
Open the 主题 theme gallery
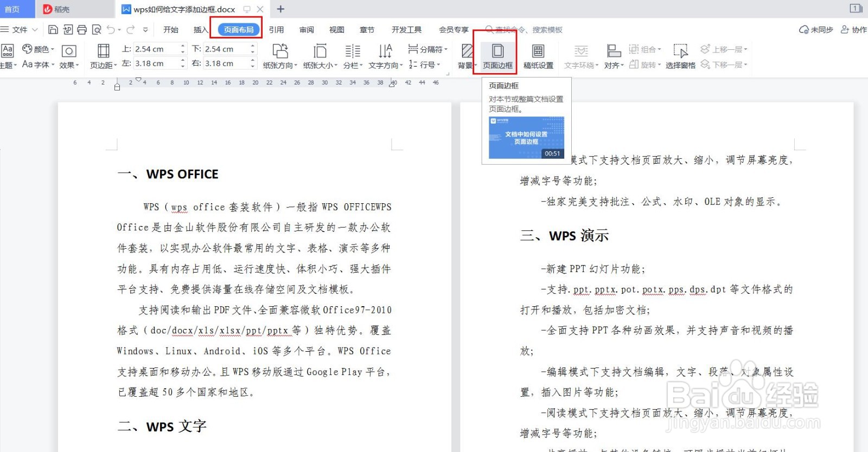pyautogui.click(x=8, y=56)
